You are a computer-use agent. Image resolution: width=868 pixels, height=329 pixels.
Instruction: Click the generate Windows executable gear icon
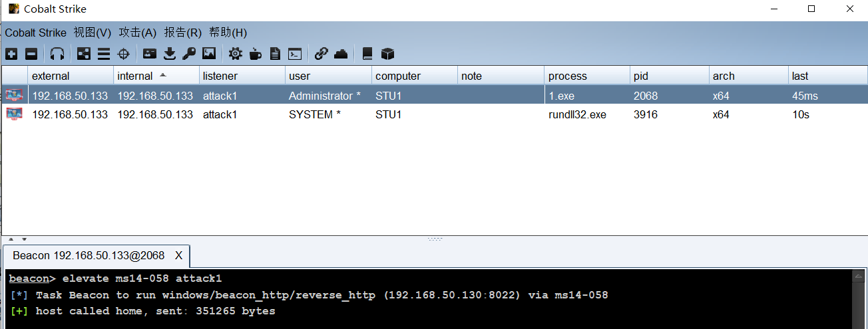pyautogui.click(x=236, y=54)
